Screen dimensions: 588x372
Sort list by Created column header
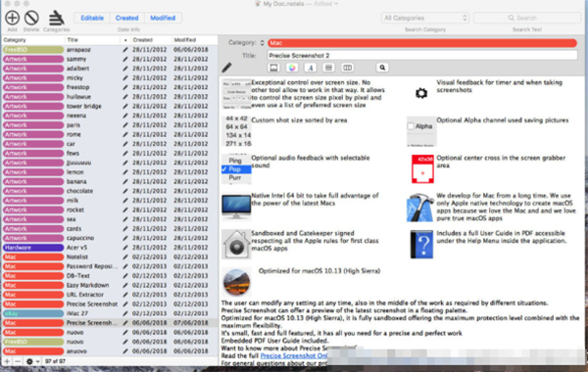(x=150, y=40)
